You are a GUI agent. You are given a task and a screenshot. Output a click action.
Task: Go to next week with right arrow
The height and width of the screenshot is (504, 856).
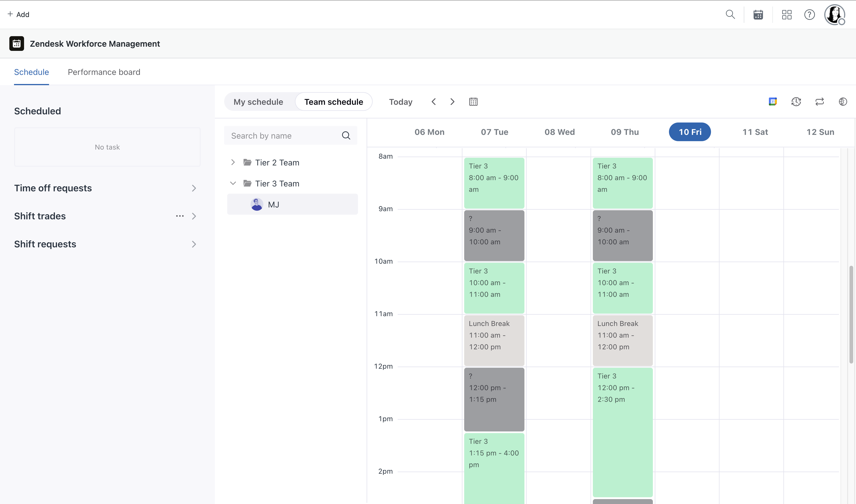point(452,101)
